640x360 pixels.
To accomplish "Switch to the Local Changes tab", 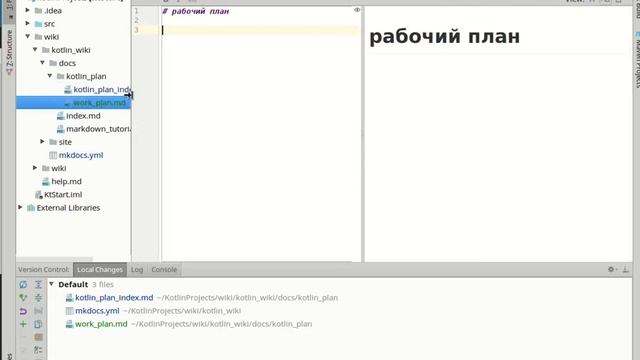I will [100, 269].
